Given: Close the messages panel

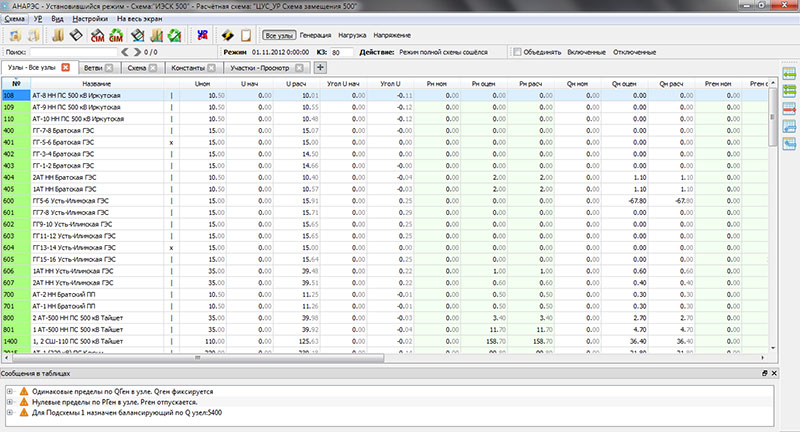Looking at the screenshot, I should click(x=774, y=373).
